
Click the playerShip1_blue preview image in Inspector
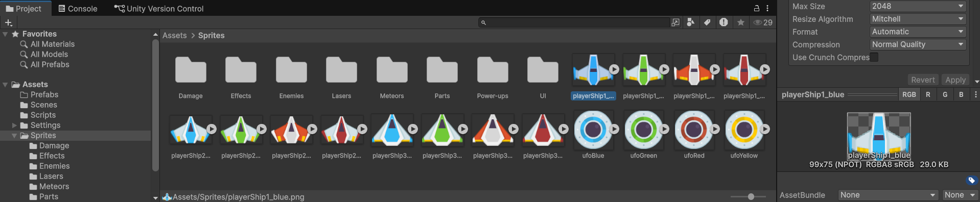coord(879,136)
